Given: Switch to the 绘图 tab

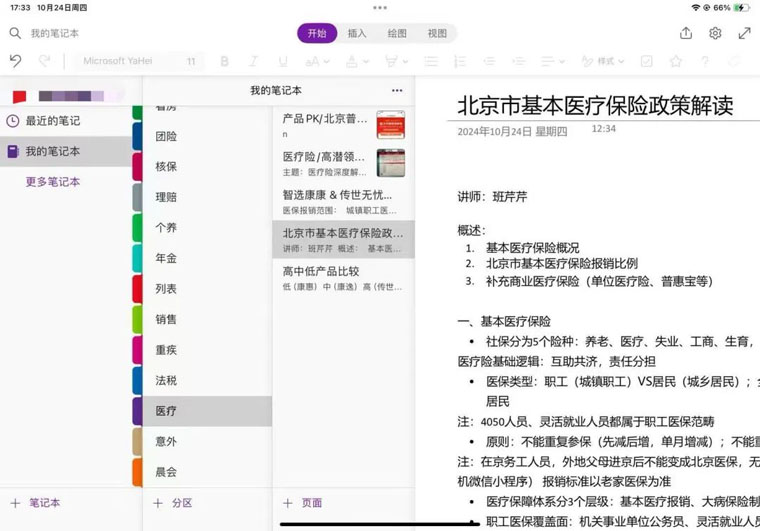Looking at the screenshot, I should [x=397, y=33].
